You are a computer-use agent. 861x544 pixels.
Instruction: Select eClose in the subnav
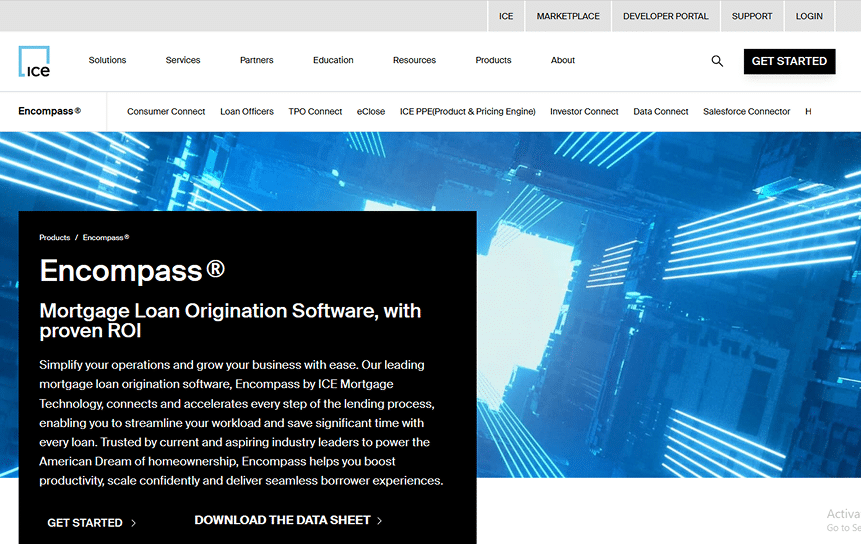pyautogui.click(x=371, y=111)
